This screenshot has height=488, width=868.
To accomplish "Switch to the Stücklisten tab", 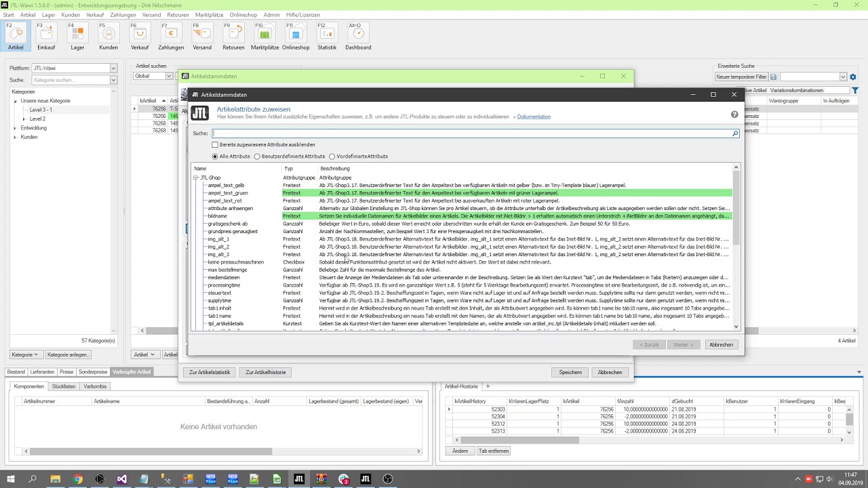I will 64,386.
